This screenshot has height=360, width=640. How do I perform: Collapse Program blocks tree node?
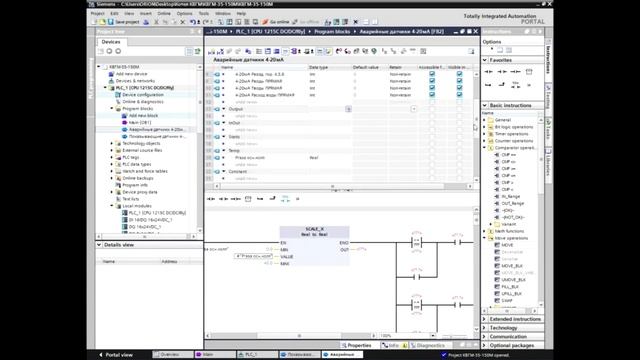coord(112,109)
